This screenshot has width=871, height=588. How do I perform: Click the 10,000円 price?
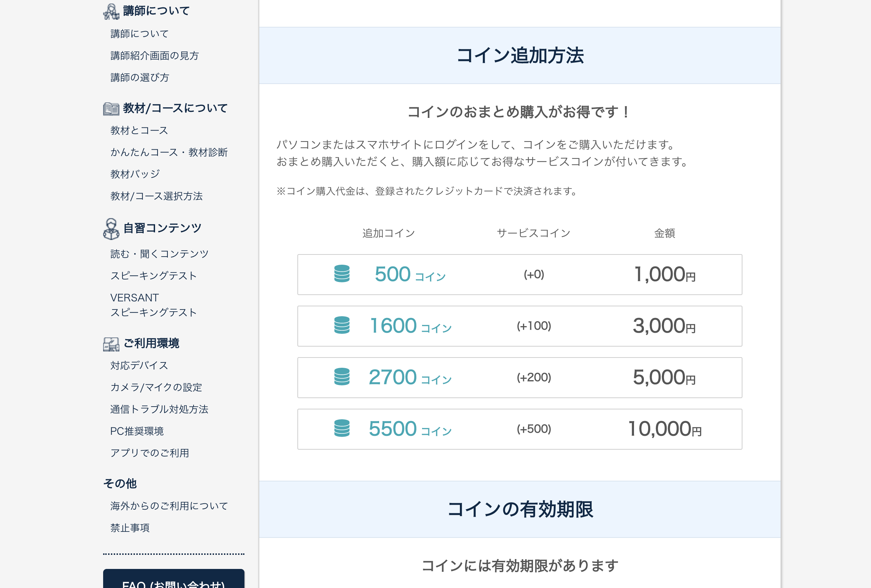[664, 428]
